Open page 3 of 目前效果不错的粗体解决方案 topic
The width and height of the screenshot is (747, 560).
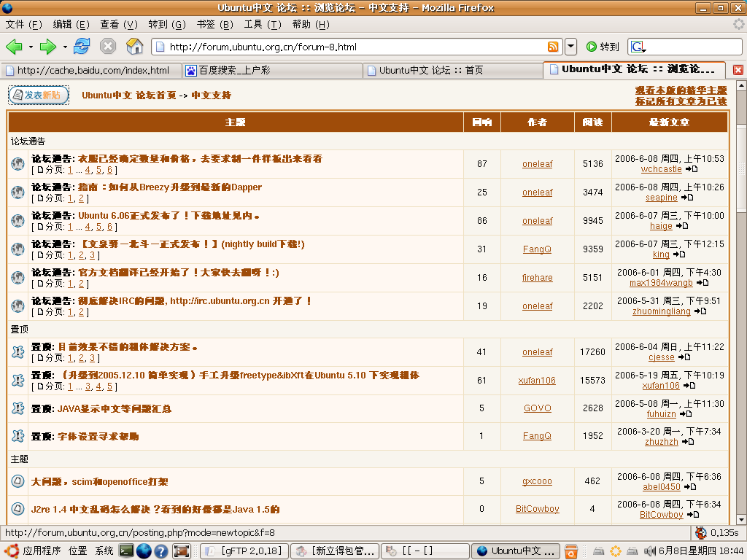pos(92,358)
